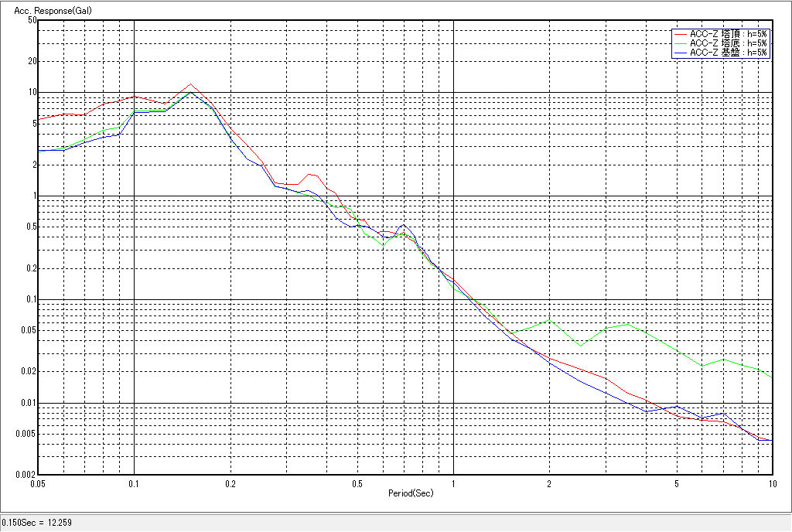Click the y-axis tick label 0.05

tap(29, 330)
